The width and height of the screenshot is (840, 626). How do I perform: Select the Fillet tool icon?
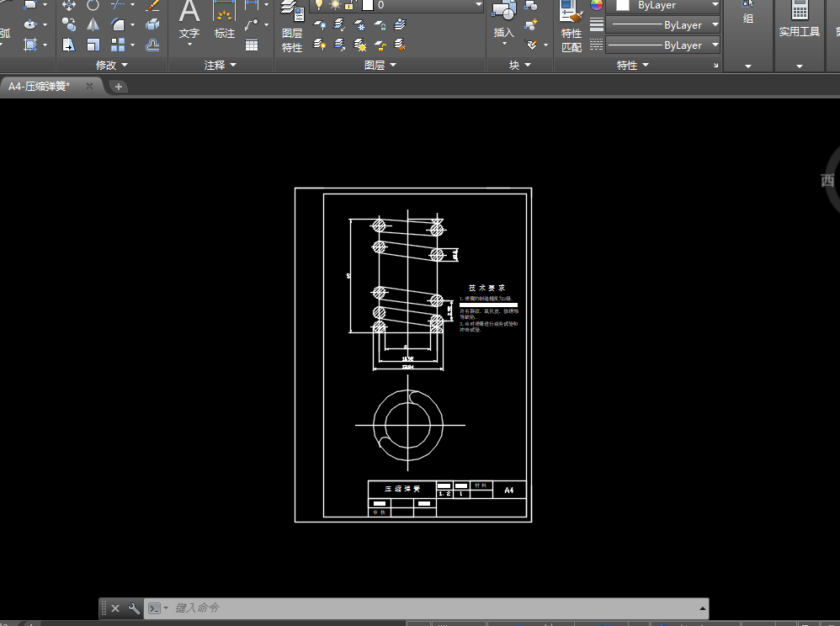119,25
